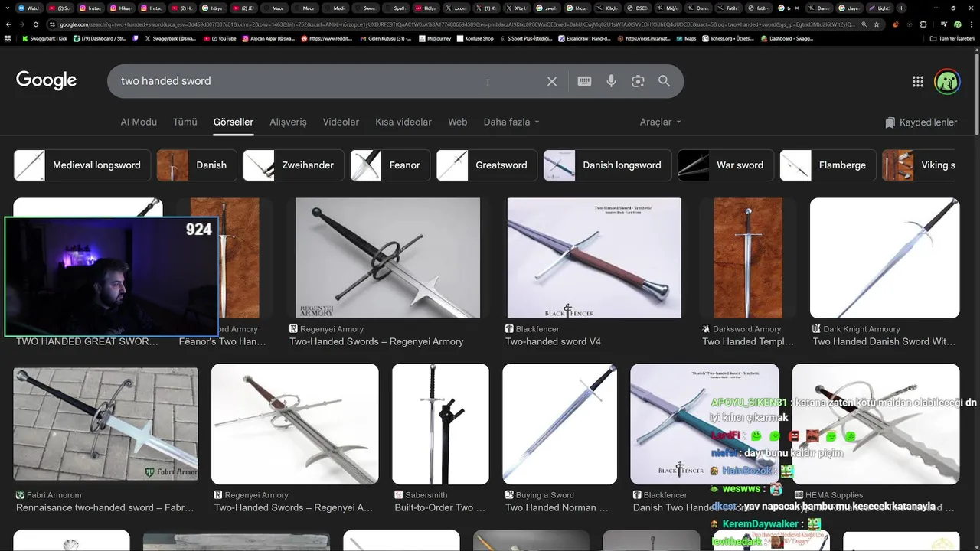Switch to the AI Modu tab
Image resolution: width=980 pixels, height=551 pixels.
(139, 122)
